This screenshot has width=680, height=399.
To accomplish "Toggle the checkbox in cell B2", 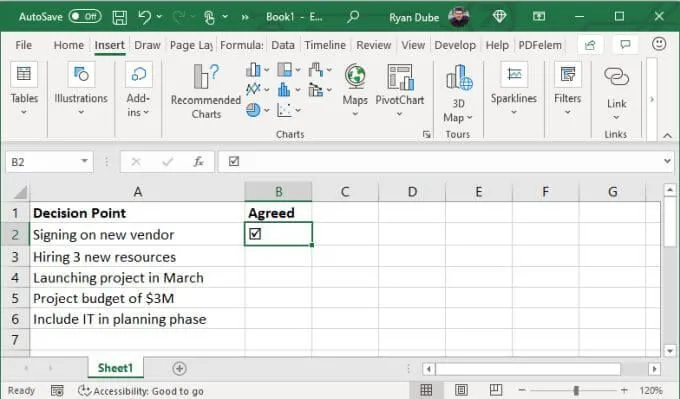I will click(x=255, y=234).
